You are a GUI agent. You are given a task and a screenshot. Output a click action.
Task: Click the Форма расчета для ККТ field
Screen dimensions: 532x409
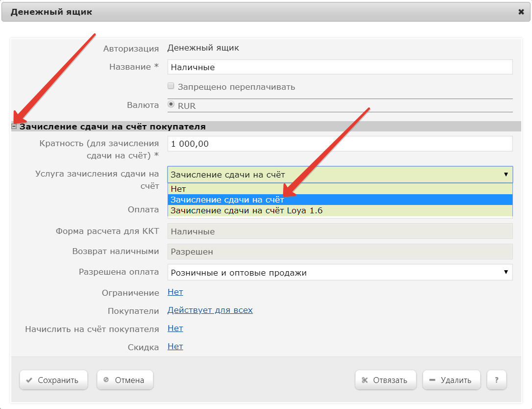pyautogui.click(x=340, y=231)
